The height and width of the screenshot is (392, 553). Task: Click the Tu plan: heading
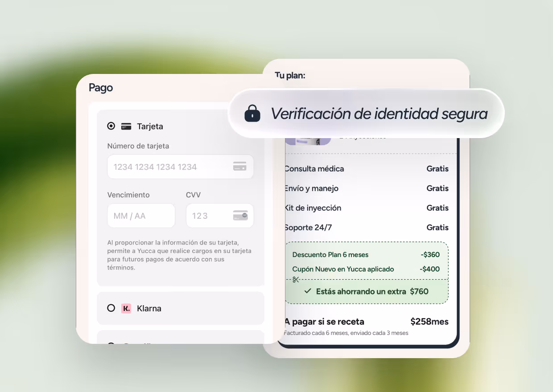point(290,75)
